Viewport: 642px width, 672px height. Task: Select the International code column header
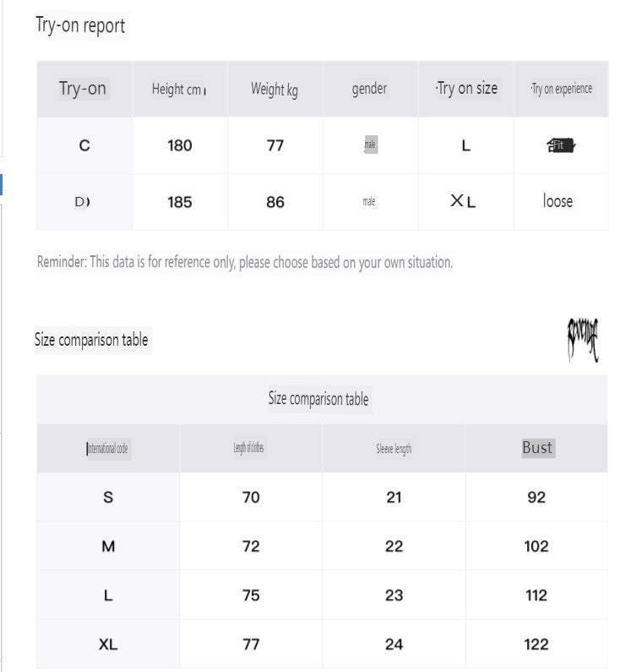click(x=107, y=449)
